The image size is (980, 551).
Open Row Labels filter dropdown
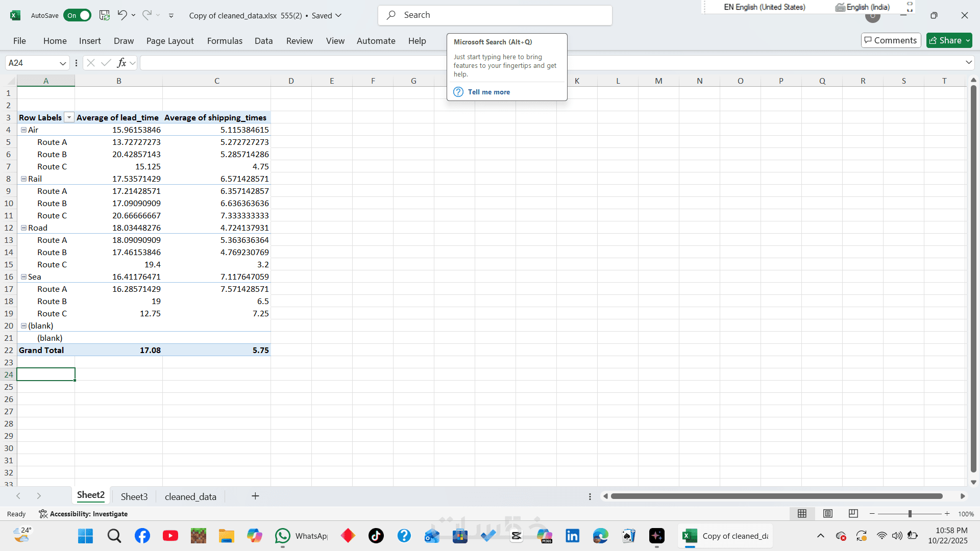[69, 118]
